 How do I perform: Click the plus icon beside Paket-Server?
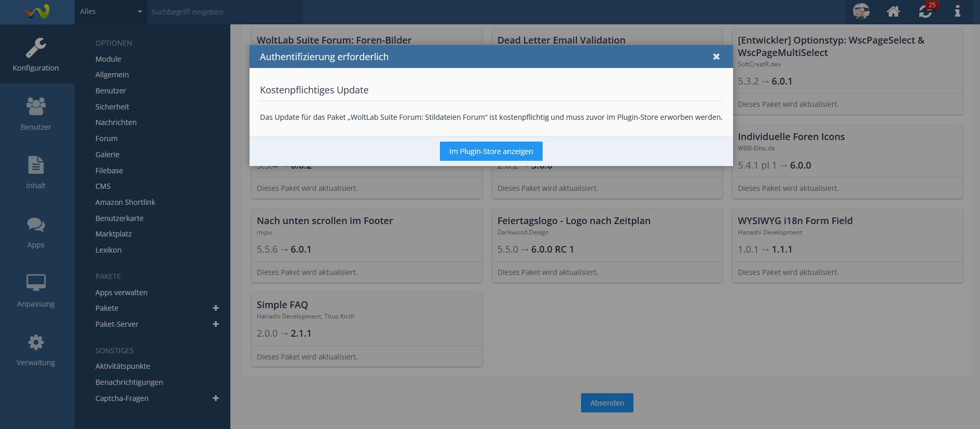(216, 324)
